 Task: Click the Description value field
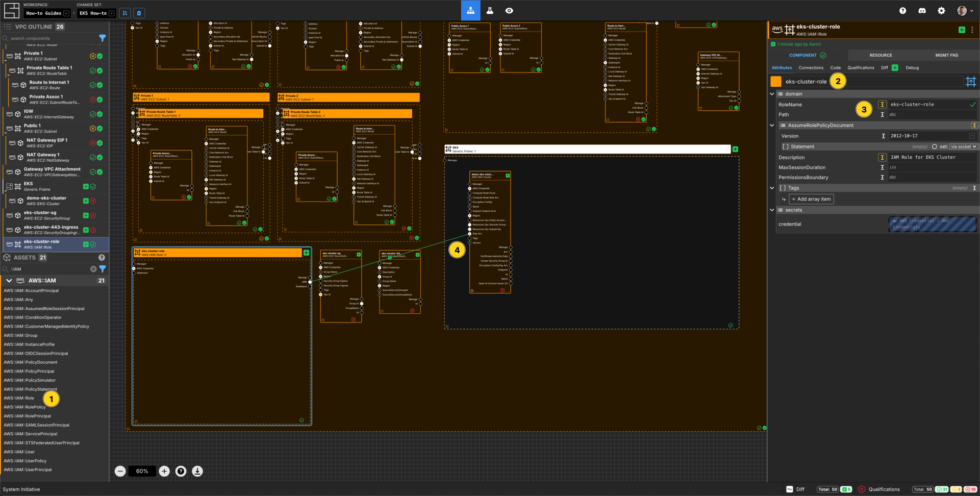tap(933, 157)
